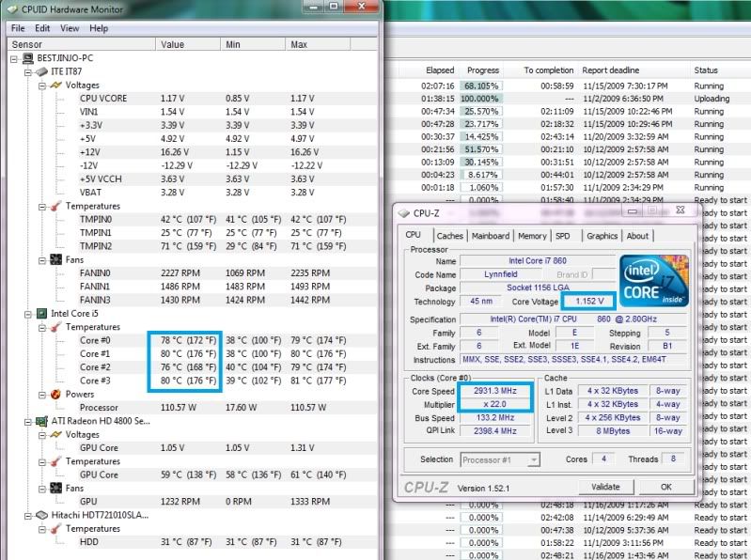
Task: Open the View menu in Hardware Monitor
Action: pyautogui.click(x=70, y=28)
